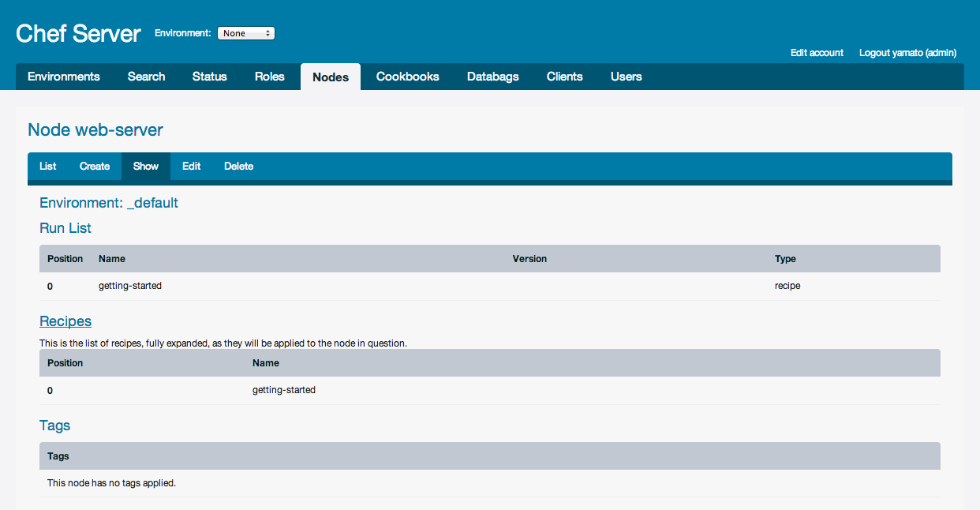
Task: Open the Search tab
Action: (147, 77)
